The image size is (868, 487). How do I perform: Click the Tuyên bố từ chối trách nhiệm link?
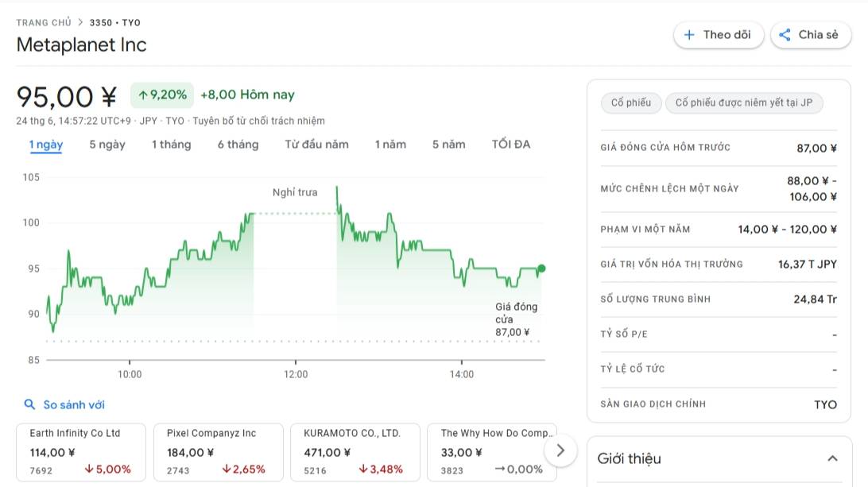pyautogui.click(x=258, y=121)
